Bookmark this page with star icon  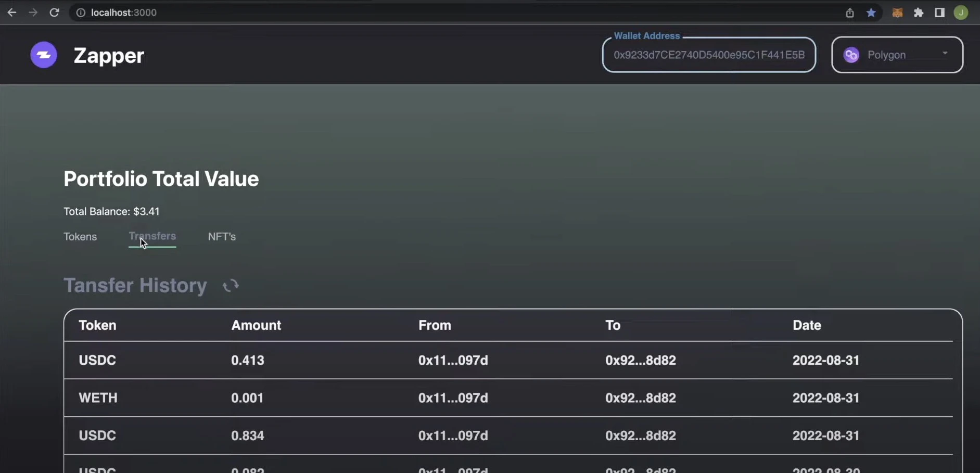click(x=871, y=12)
